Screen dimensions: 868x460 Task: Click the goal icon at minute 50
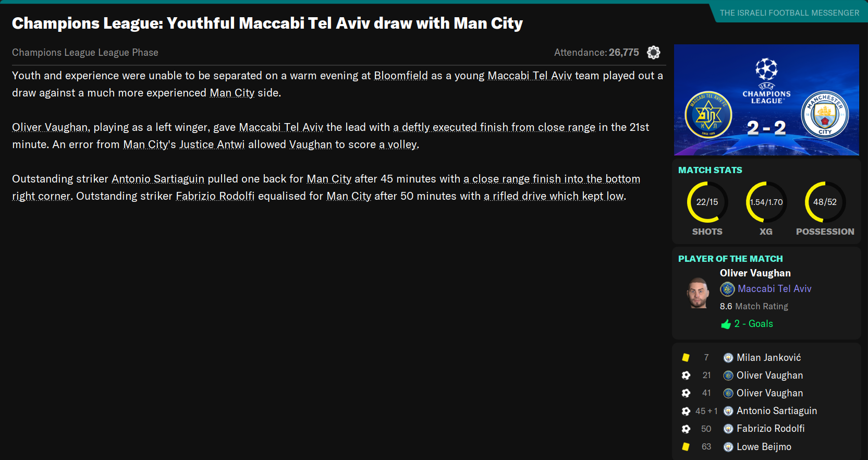pyautogui.click(x=686, y=429)
